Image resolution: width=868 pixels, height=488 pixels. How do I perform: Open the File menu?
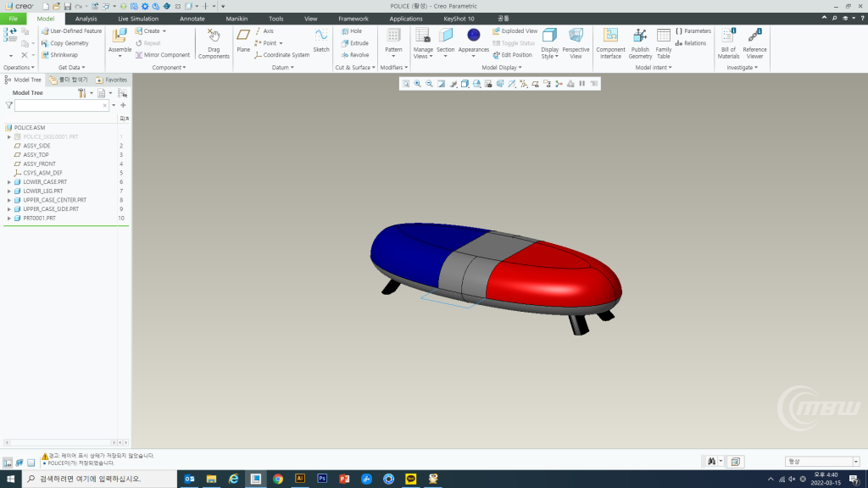[13, 19]
